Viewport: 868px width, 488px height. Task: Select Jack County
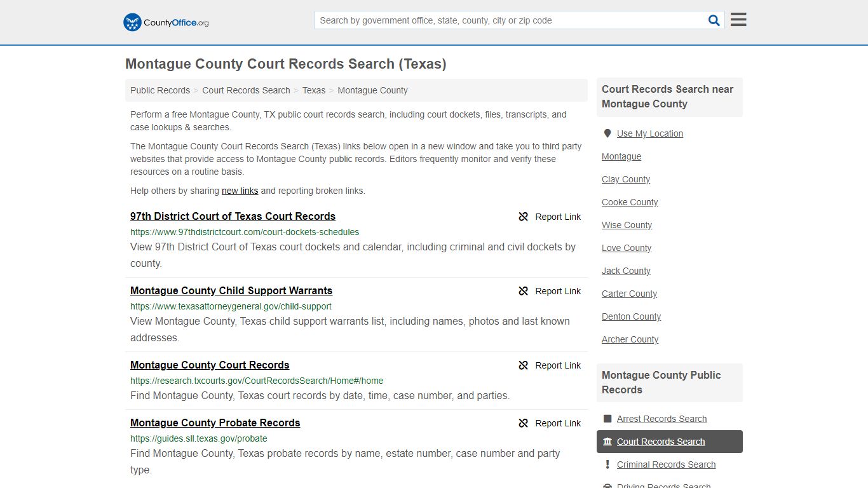[626, 271]
